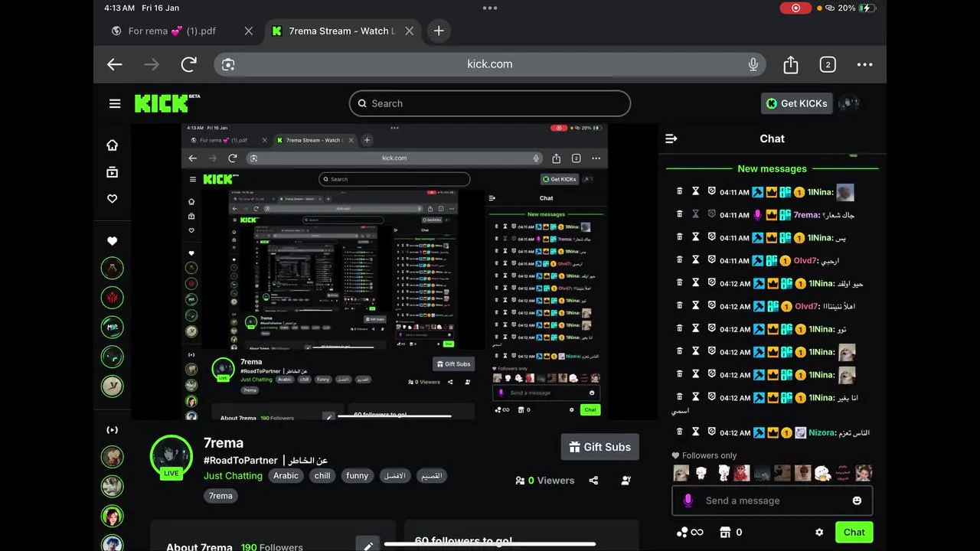Click username 7rema in chat message
Screen dimensions: 980x551
[807, 215]
